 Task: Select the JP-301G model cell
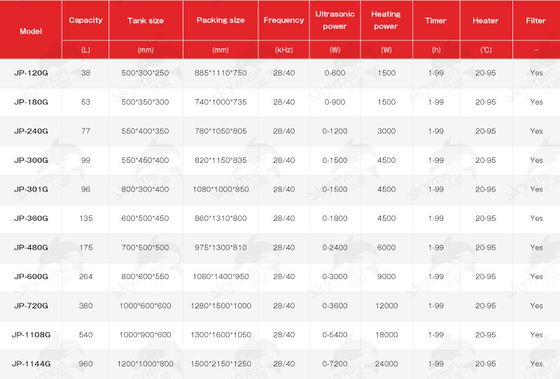pos(31,189)
